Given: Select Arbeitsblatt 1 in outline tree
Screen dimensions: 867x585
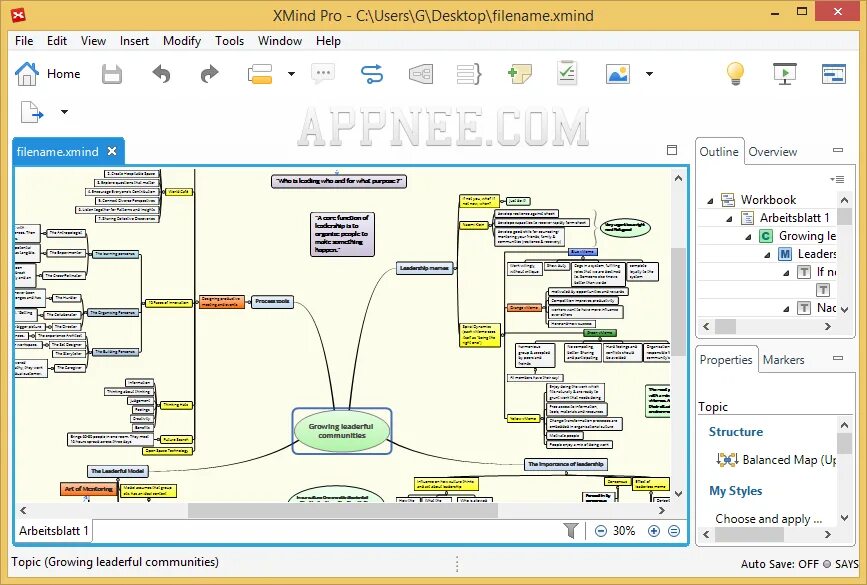Looking at the screenshot, I should tap(794, 218).
